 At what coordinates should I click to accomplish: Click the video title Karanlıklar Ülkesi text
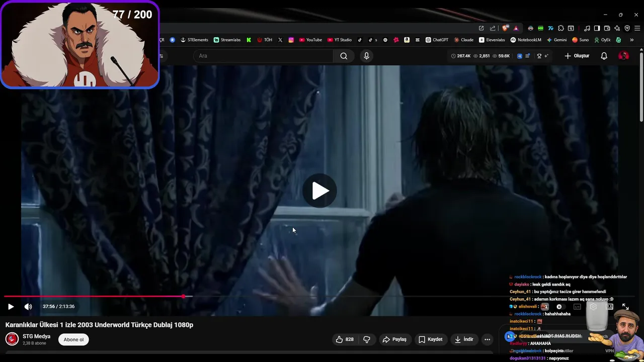click(99, 325)
